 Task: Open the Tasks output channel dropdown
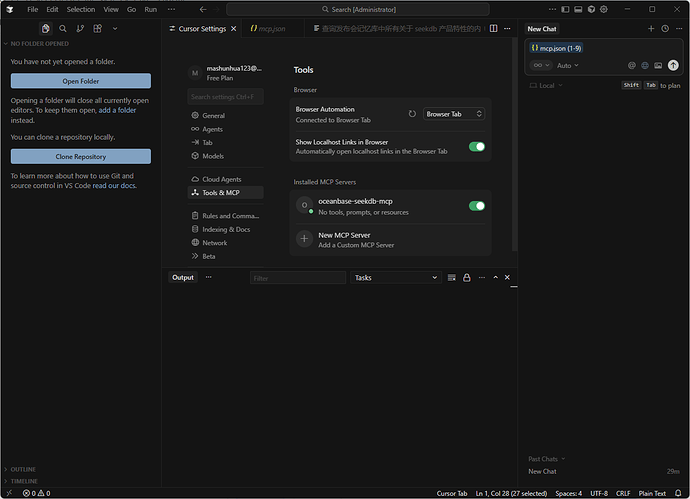396,277
